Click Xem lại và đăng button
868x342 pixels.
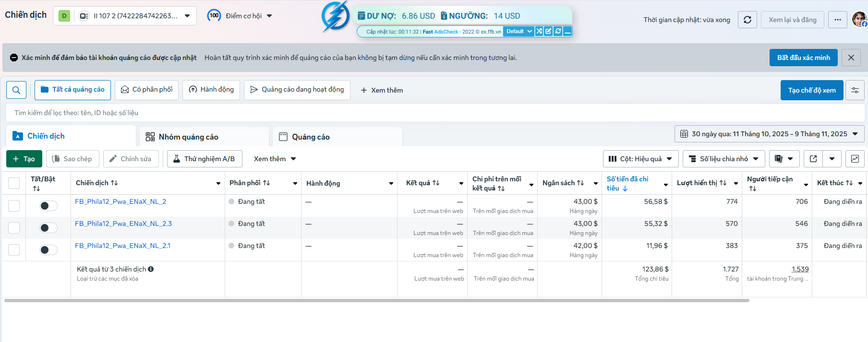[x=793, y=20]
